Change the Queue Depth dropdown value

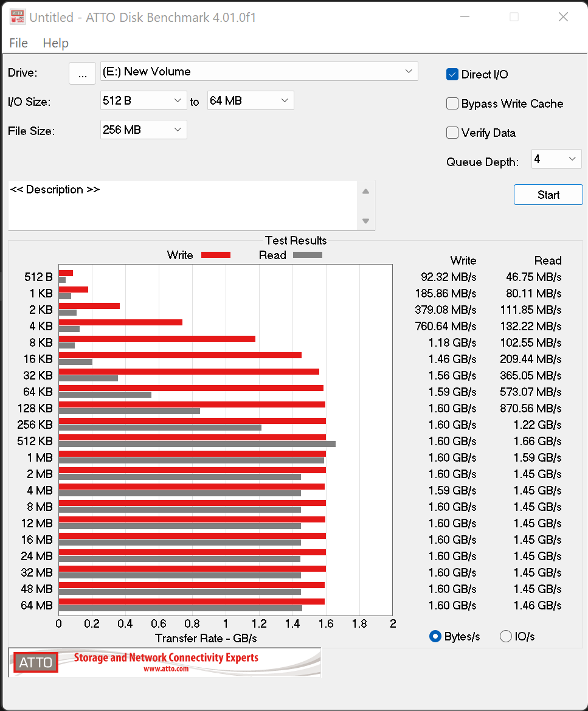(556, 159)
